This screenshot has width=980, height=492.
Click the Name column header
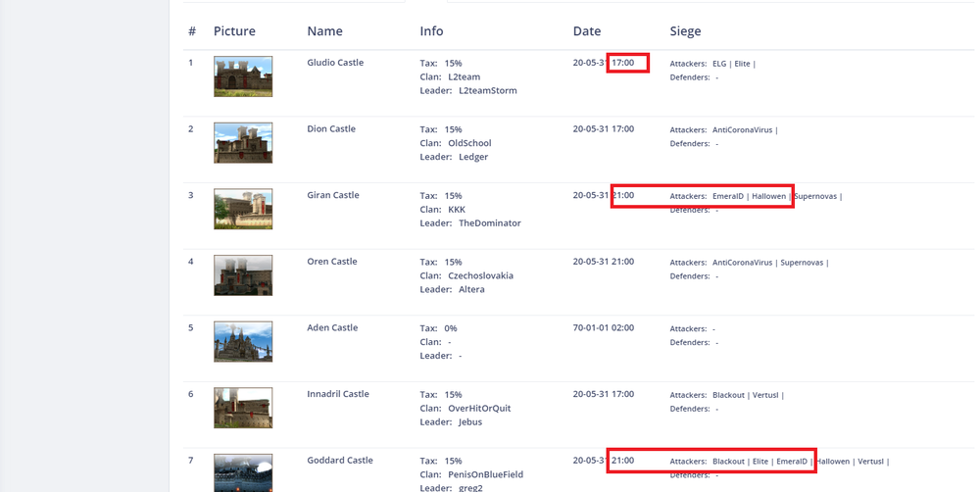(x=324, y=31)
